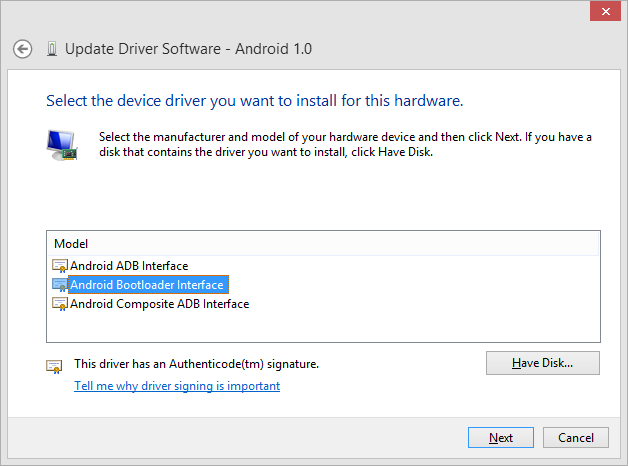Viewport: 628px width, 466px height.
Task: Choose Android Composite ADB Interface model
Action: point(159,304)
